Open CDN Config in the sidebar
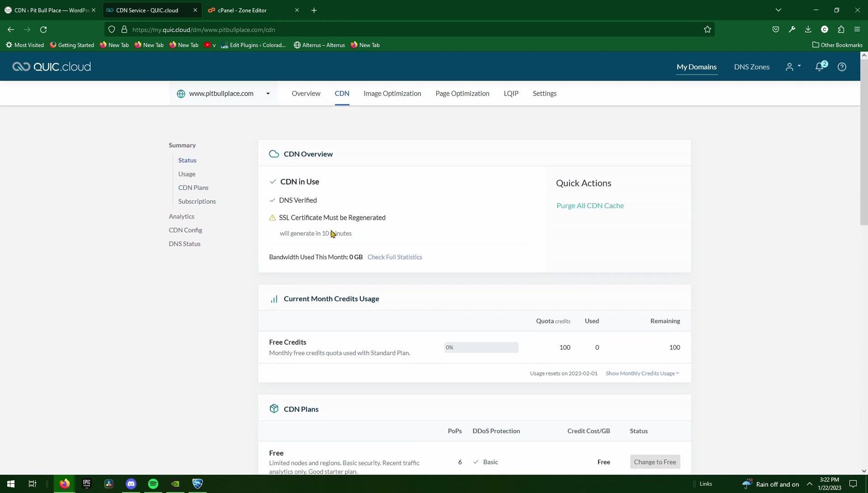Screen dimensions: 868x493 pos(185,230)
